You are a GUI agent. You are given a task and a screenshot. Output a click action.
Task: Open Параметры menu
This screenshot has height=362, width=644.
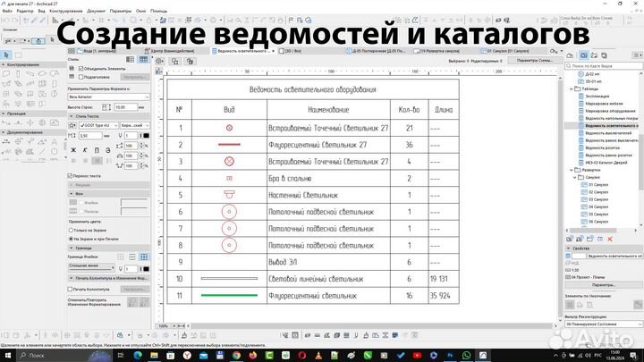pos(121,11)
